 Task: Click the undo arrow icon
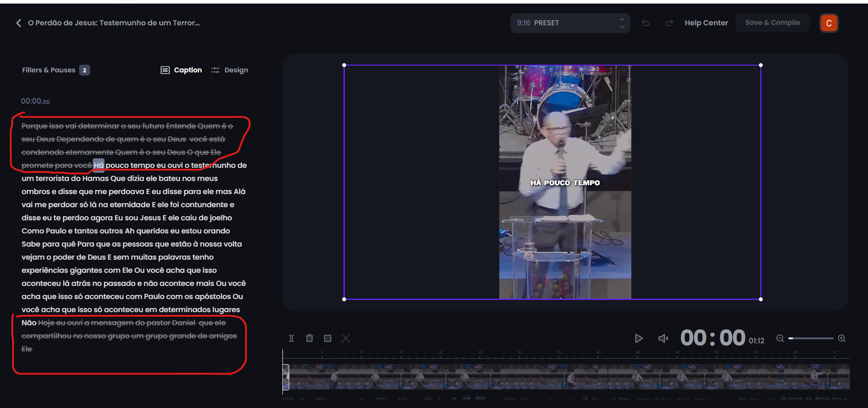pos(646,23)
